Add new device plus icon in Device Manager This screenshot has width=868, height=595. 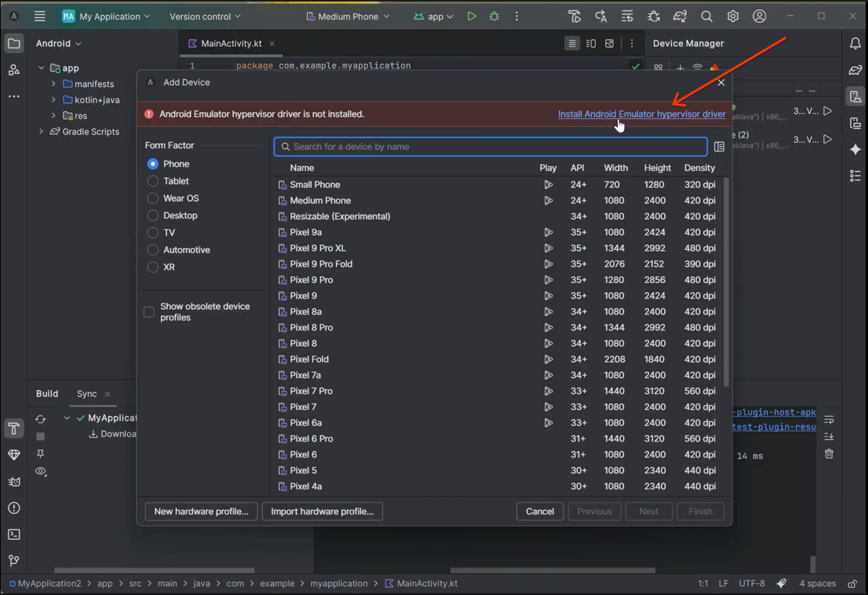coord(680,68)
